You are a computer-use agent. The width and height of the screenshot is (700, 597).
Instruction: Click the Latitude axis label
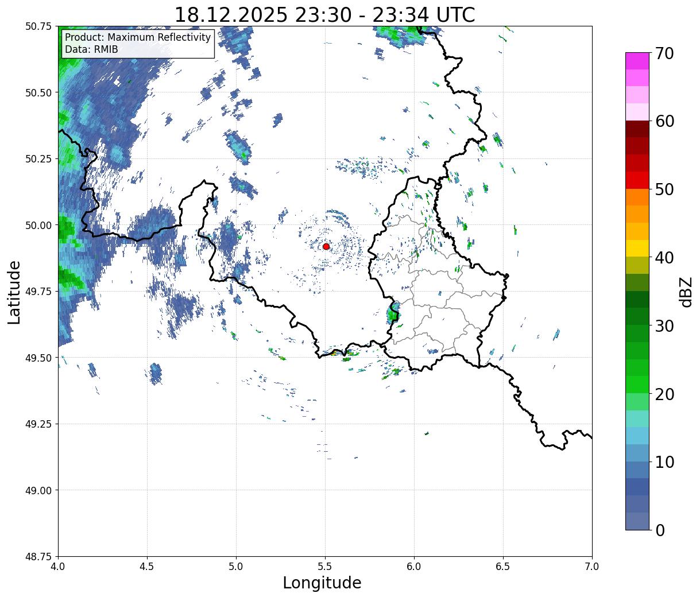pyautogui.click(x=14, y=292)
